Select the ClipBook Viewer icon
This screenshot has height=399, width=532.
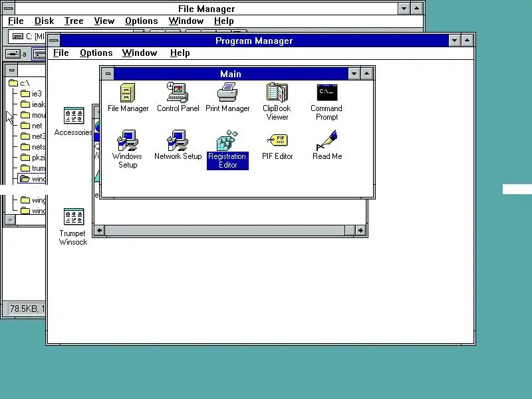(x=277, y=102)
